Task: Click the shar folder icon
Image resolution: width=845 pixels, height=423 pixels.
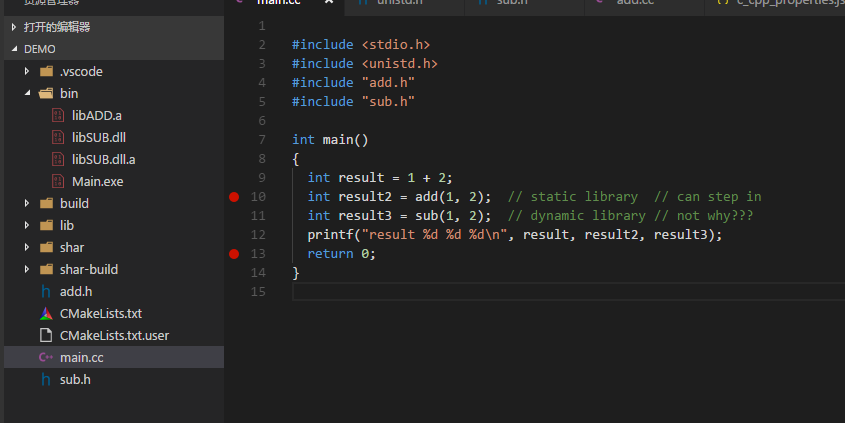Action: click(47, 247)
